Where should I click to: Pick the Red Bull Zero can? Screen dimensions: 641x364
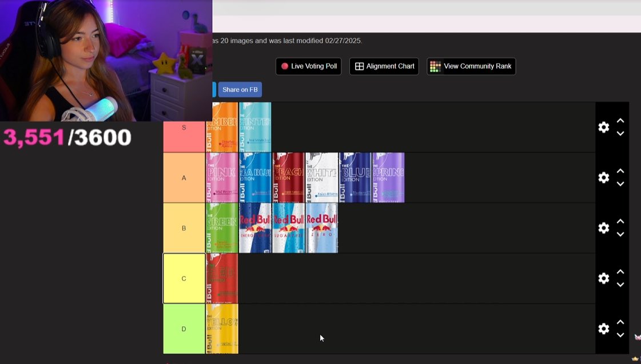322,228
